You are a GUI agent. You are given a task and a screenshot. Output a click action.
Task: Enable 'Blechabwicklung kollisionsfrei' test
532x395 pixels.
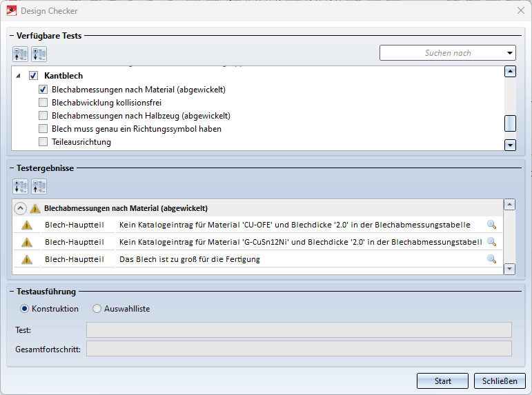coord(43,103)
